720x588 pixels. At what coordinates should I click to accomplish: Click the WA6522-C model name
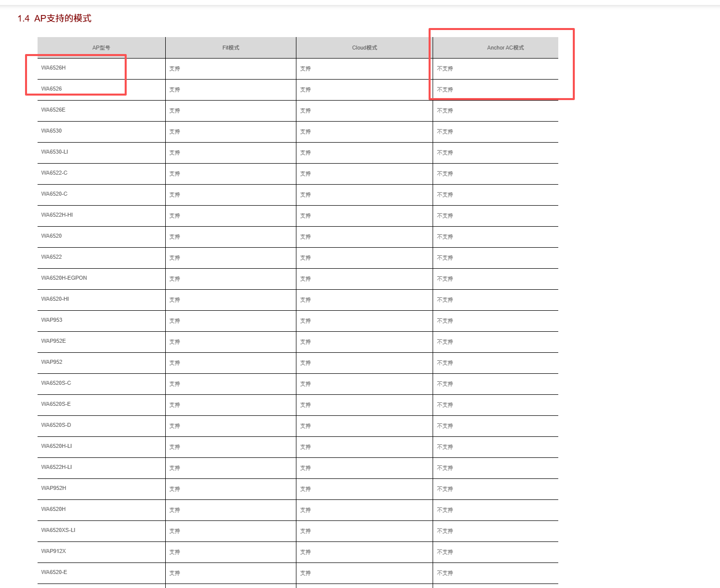tap(54, 173)
